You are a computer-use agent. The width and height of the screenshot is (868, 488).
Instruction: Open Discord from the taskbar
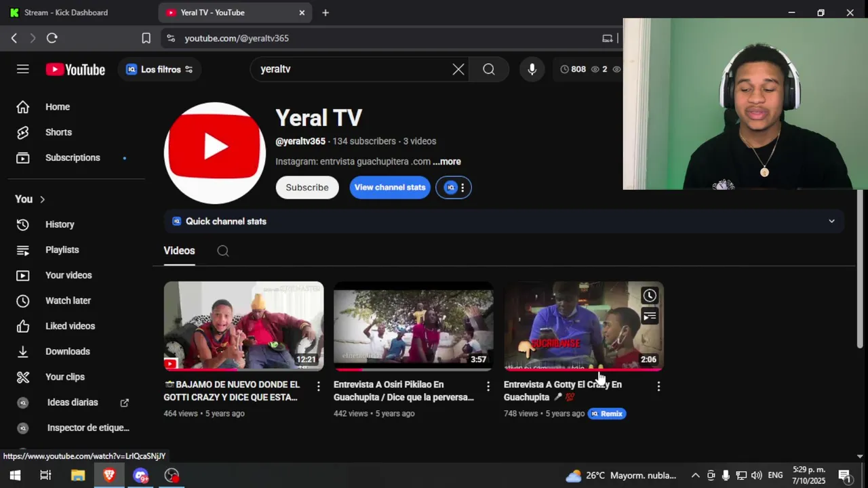[140, 475]
